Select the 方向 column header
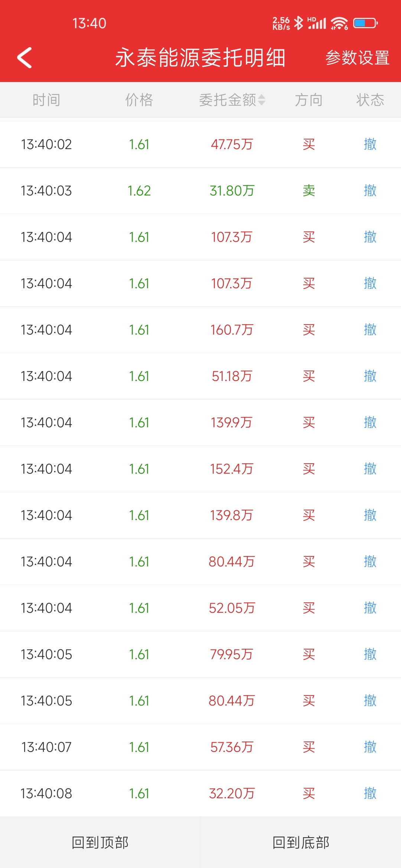401x868 pixels. tap(309, 100)
